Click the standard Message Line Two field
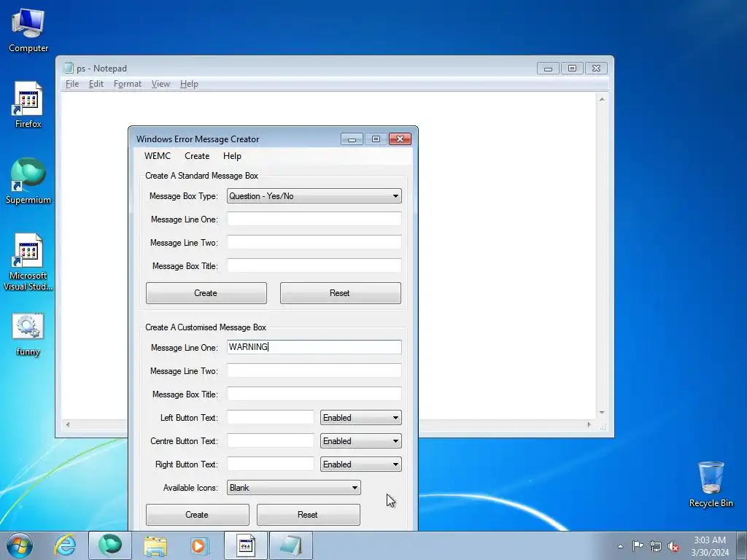The height and width of the screenshot is (560, 747). [x=314, y=242]
